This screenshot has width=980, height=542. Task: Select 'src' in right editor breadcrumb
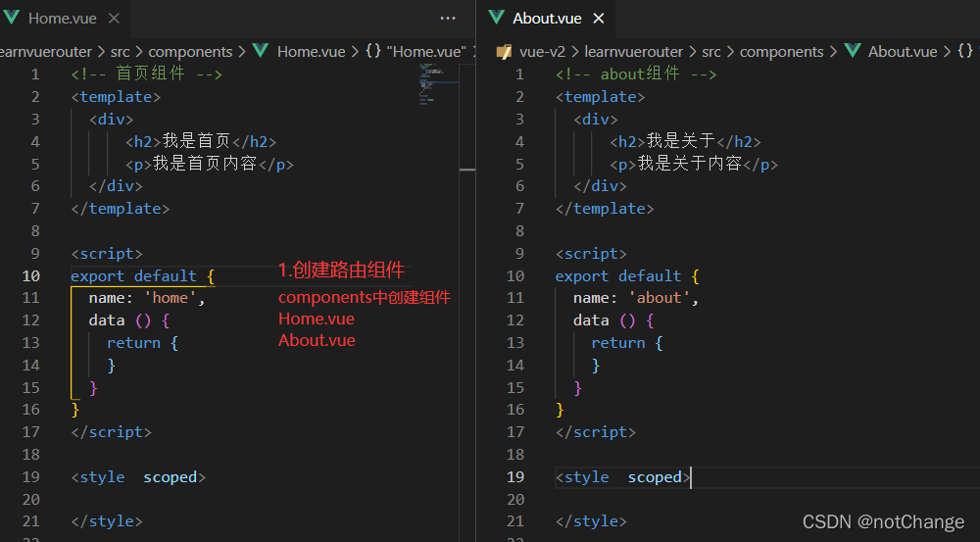click(x=711, y=52)
